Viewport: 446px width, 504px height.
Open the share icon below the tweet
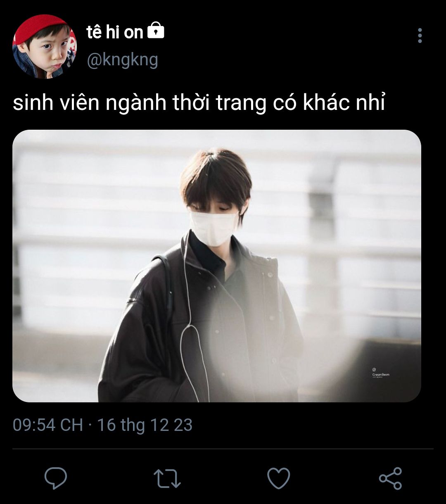point(390,478)
